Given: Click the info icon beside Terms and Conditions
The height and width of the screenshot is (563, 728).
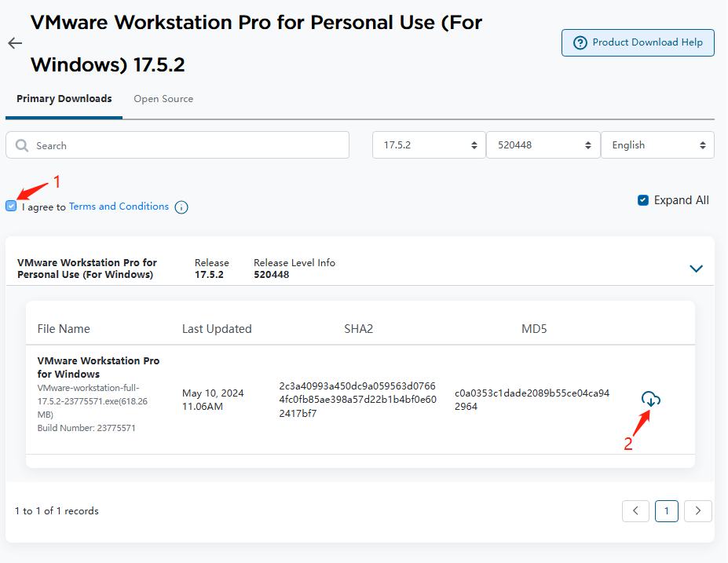Looking at the screenshot, I should click(x=181, y=207).
